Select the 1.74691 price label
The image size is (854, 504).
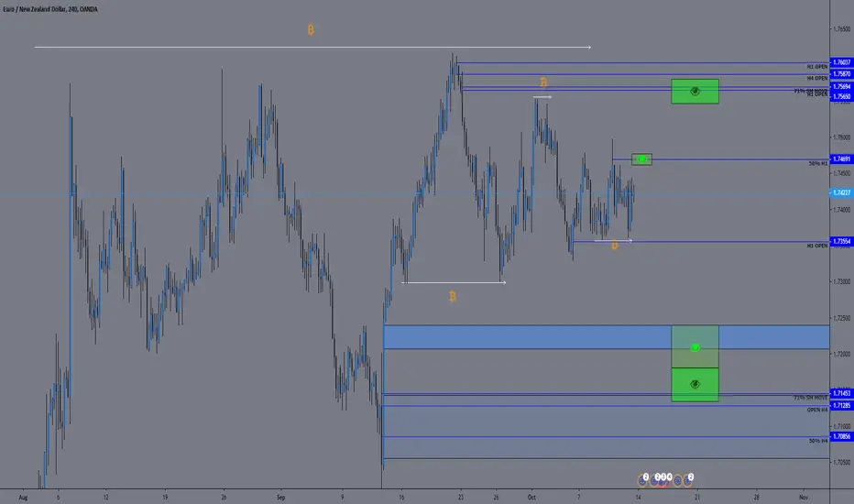(841, 159)
